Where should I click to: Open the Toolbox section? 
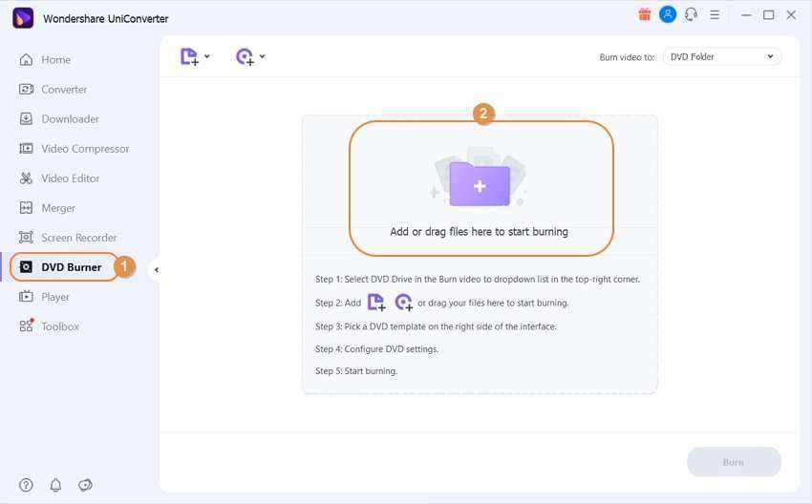click(x=60, y=326)
